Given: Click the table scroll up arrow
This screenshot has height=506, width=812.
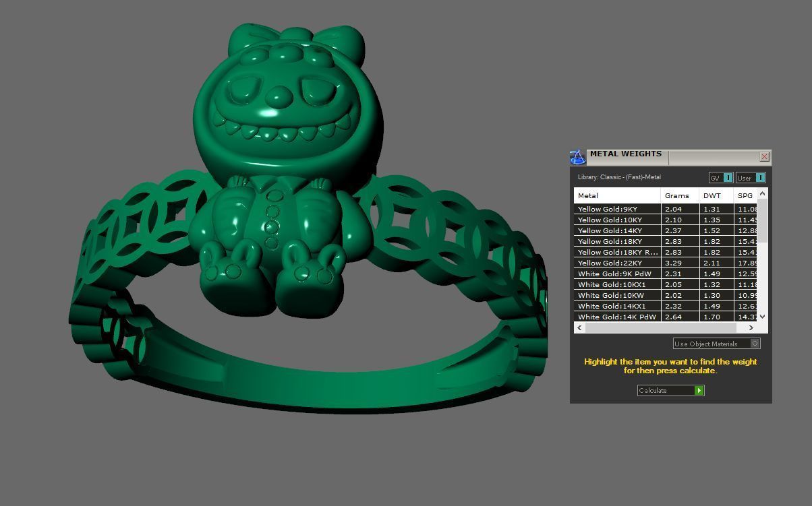Looking at the screenshot, I should click(763, 194).
